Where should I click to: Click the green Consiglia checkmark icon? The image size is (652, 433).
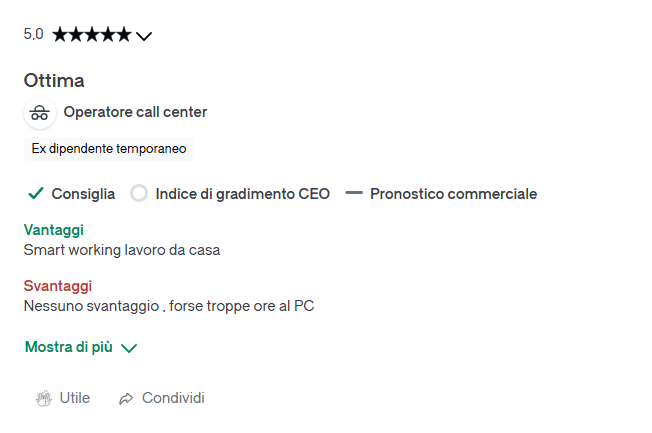(36, 193)
